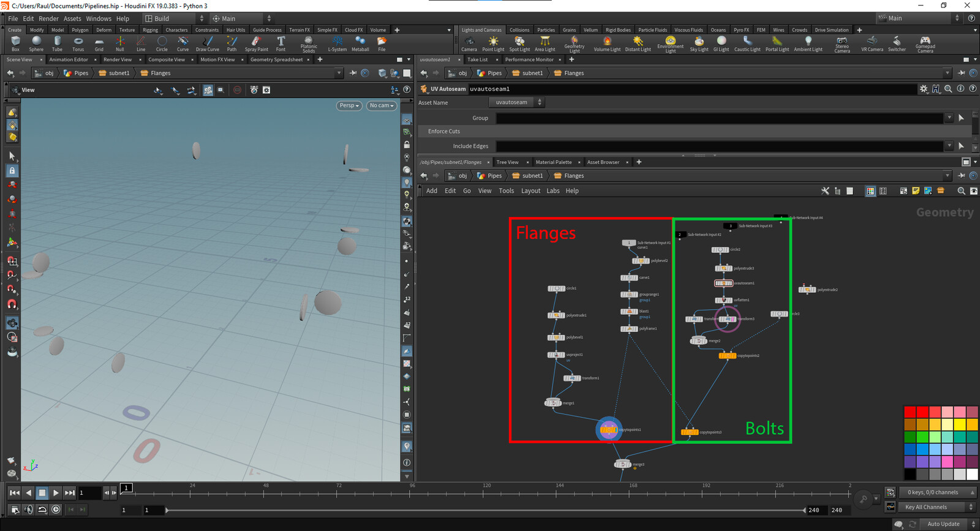
Task: Jump to the last frame
Action: pyautogui.click(x=70, y=492)
